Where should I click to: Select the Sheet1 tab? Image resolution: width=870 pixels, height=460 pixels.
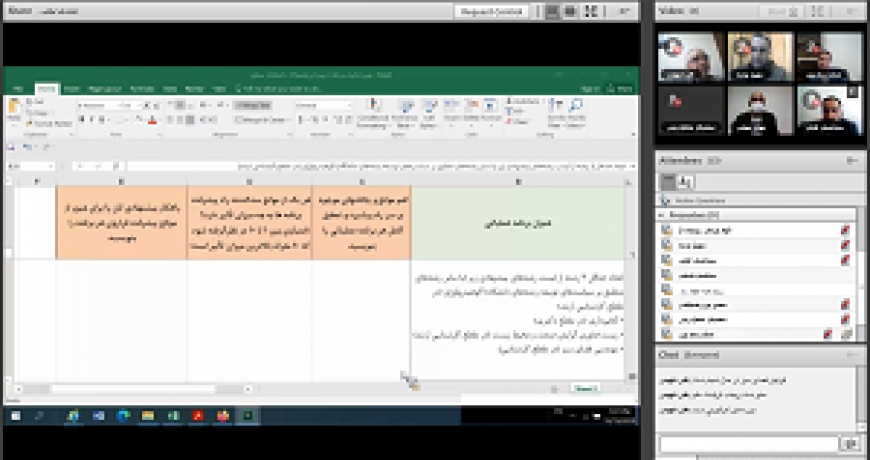coord(585,388)
